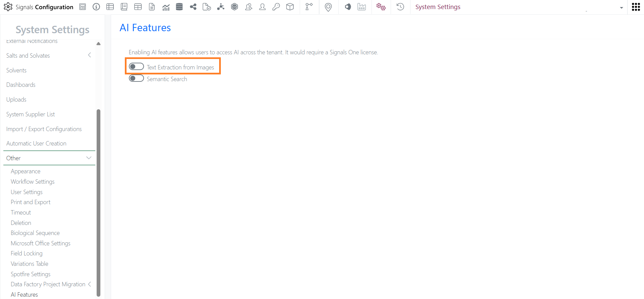Expand the Data Factory Project Migration chevron
This screenshot has height=299, width=644.
90,284
